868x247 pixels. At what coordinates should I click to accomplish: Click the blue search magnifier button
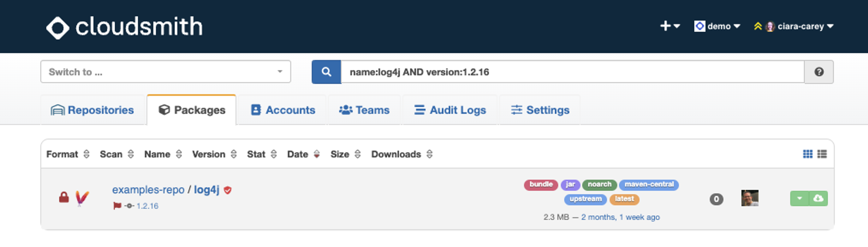(x=326, y=72)
